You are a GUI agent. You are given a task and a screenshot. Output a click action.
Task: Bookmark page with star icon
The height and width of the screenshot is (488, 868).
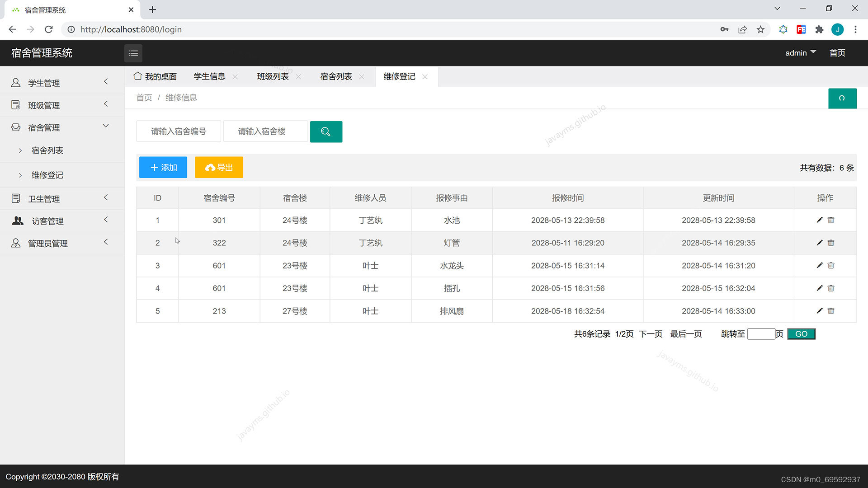coord(760,29)
